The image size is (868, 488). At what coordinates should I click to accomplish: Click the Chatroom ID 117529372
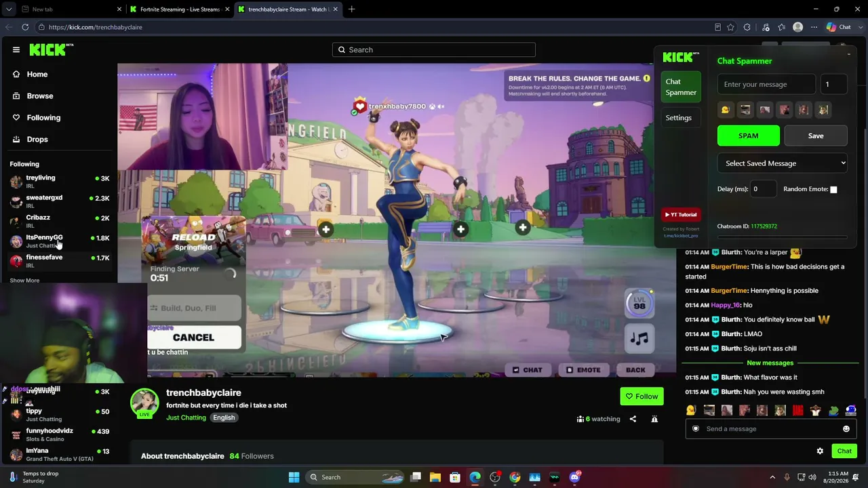tap(764, 226)
